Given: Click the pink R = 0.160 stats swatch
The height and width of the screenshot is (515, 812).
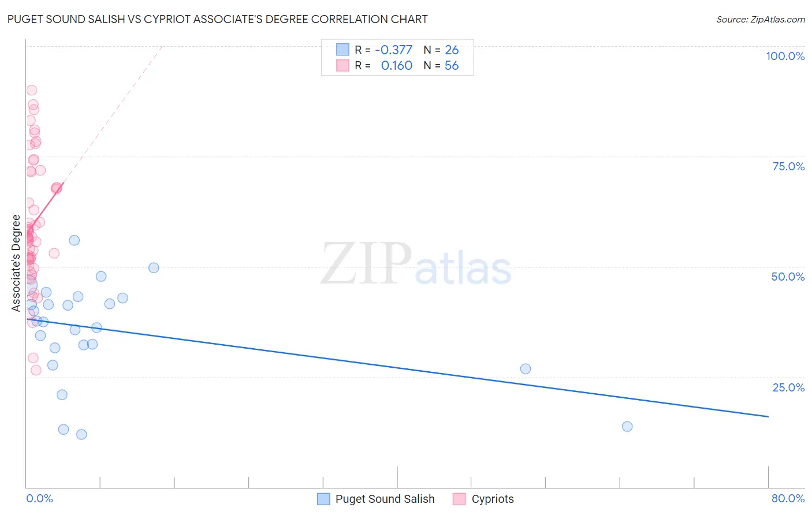Looking at the screenshot, I should (342, 65).
